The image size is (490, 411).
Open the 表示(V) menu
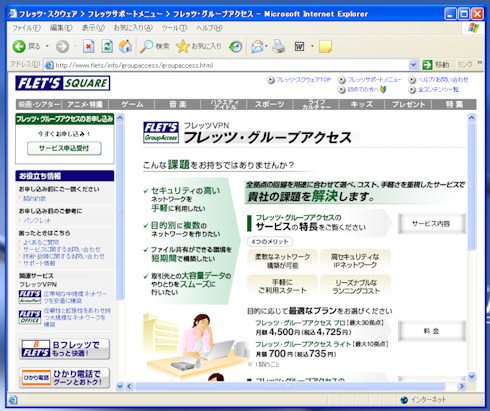tap(93, 28)
